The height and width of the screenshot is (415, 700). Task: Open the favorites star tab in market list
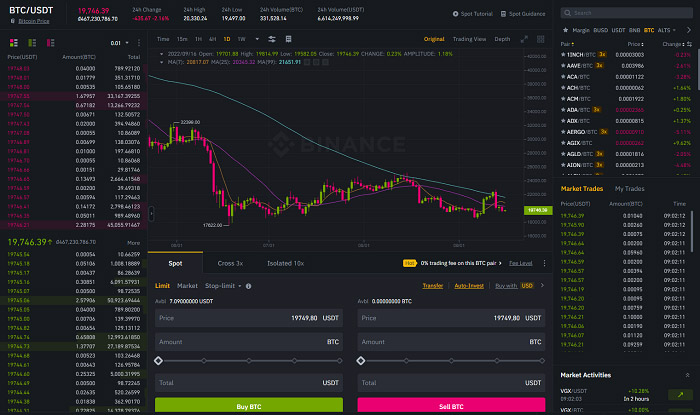click(565, 30)
